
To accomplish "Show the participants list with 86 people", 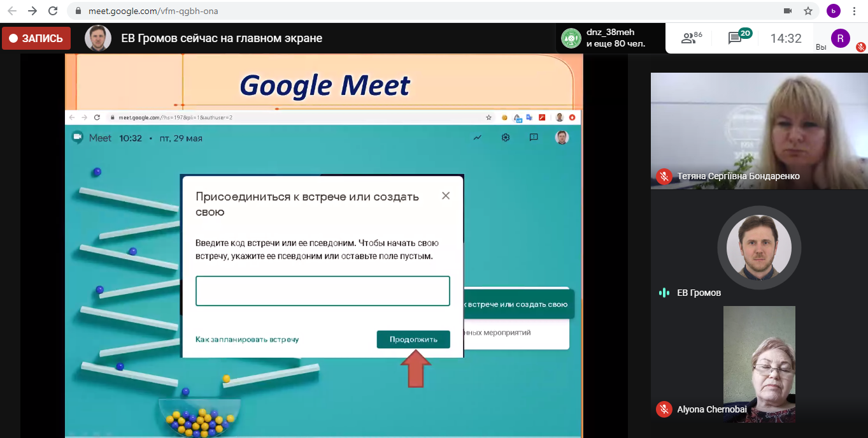I will coord(692,38).
